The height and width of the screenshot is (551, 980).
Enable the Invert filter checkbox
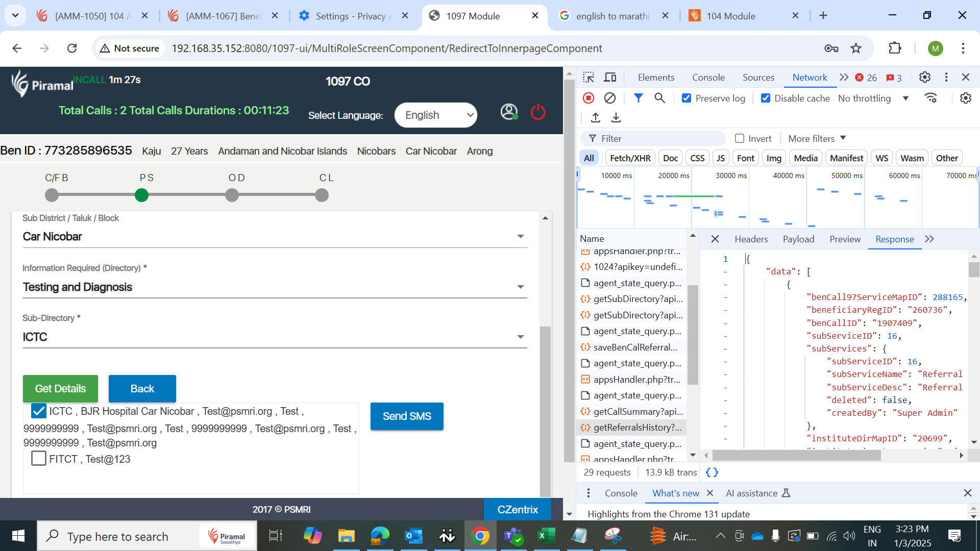coord(739,138)
